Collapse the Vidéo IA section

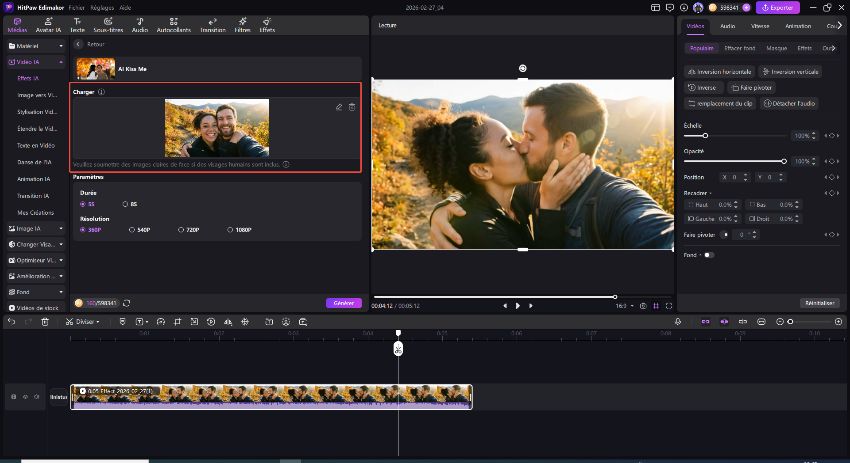click(36, 62)
